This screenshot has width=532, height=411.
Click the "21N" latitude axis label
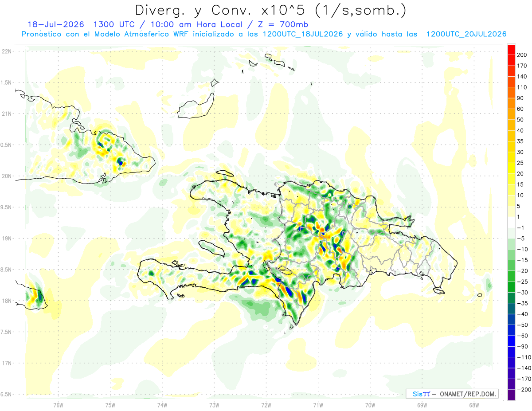click(6, 114)
